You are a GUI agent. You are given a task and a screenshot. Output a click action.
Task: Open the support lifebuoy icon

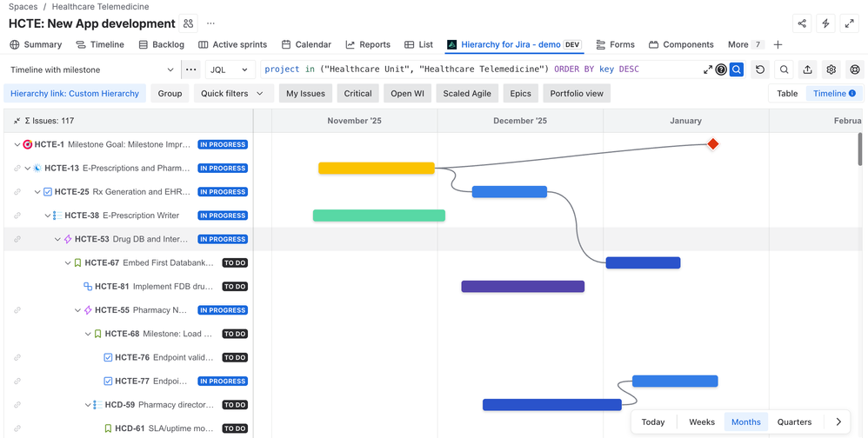point(855,70)
